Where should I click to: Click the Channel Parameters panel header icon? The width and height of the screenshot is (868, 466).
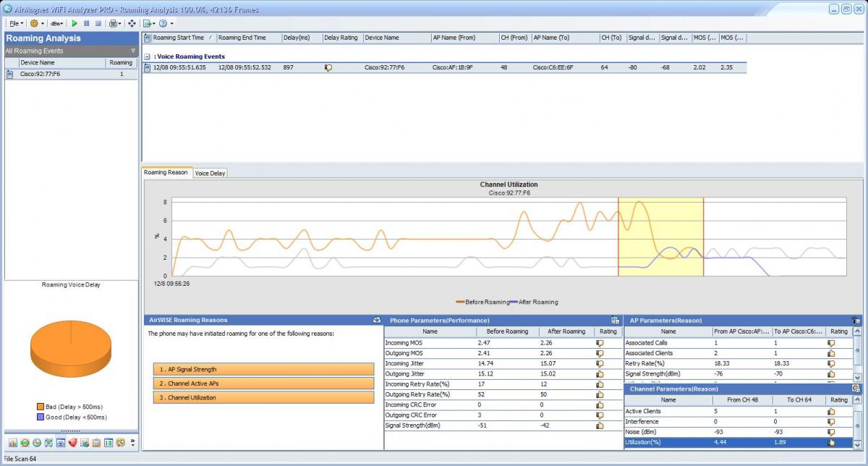(x=856, y=389)
